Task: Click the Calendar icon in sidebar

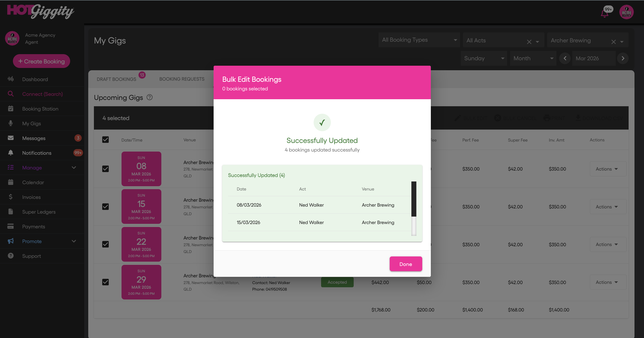Action: [x=10, y=182]
